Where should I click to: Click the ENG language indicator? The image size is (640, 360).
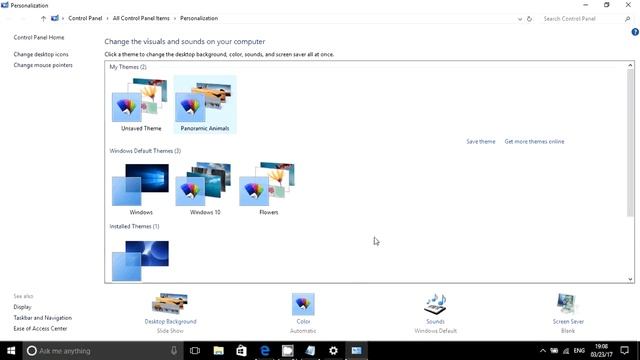click(x=579, y=351)
